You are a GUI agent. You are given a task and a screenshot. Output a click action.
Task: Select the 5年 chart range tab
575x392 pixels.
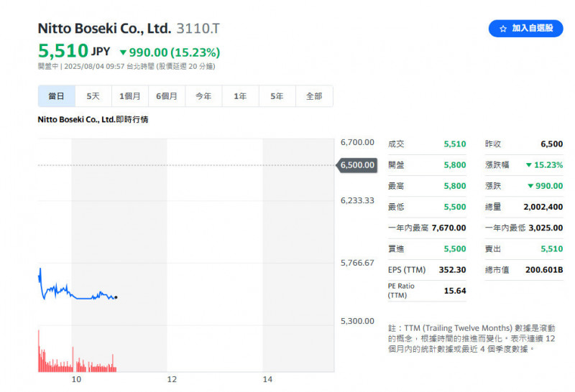(277, 96)
